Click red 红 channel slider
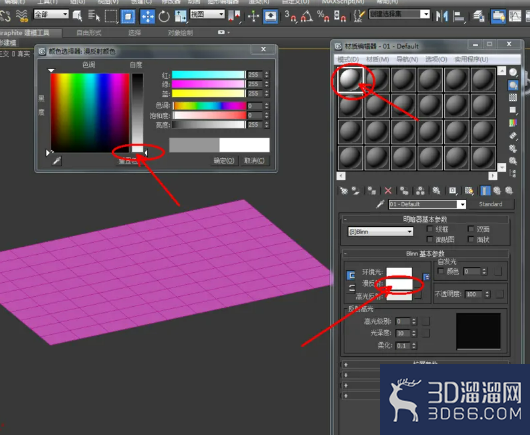 [208, 75]
